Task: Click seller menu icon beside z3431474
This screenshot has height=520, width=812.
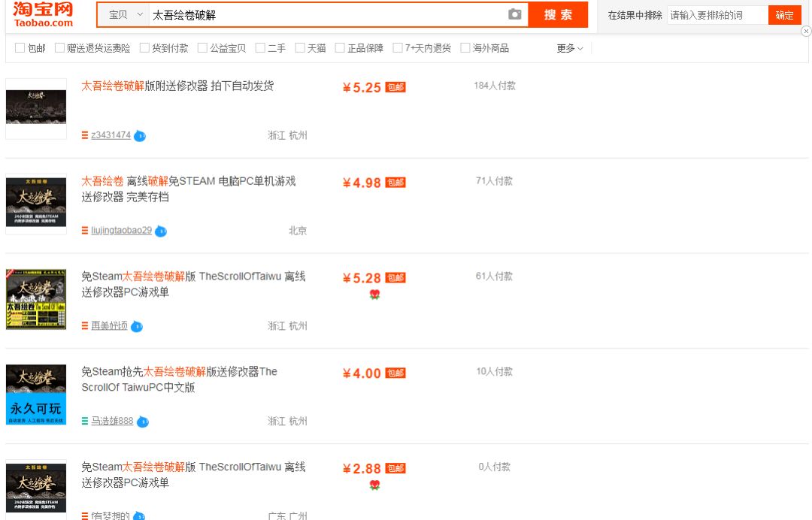Action: (85, 135)
